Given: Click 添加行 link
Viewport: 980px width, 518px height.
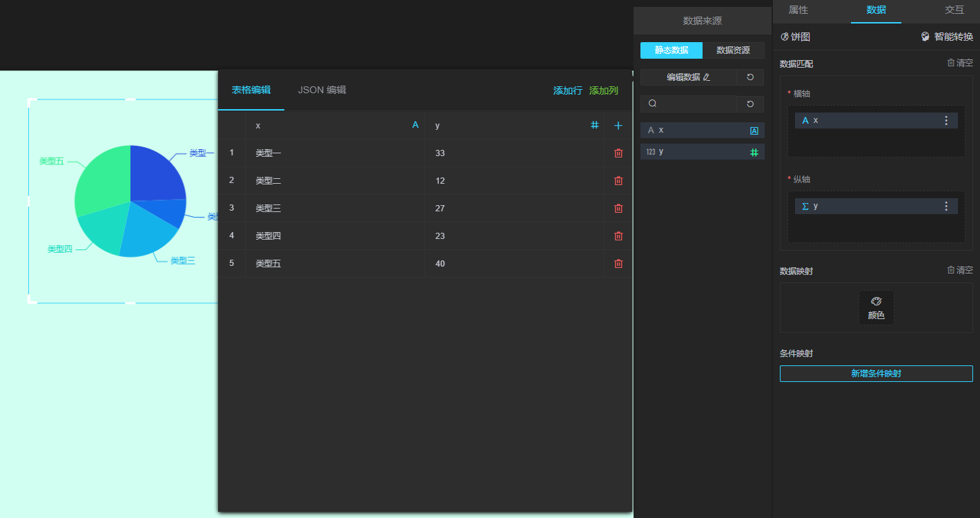Looking at the screenshot, I should [x=568, y=90].
